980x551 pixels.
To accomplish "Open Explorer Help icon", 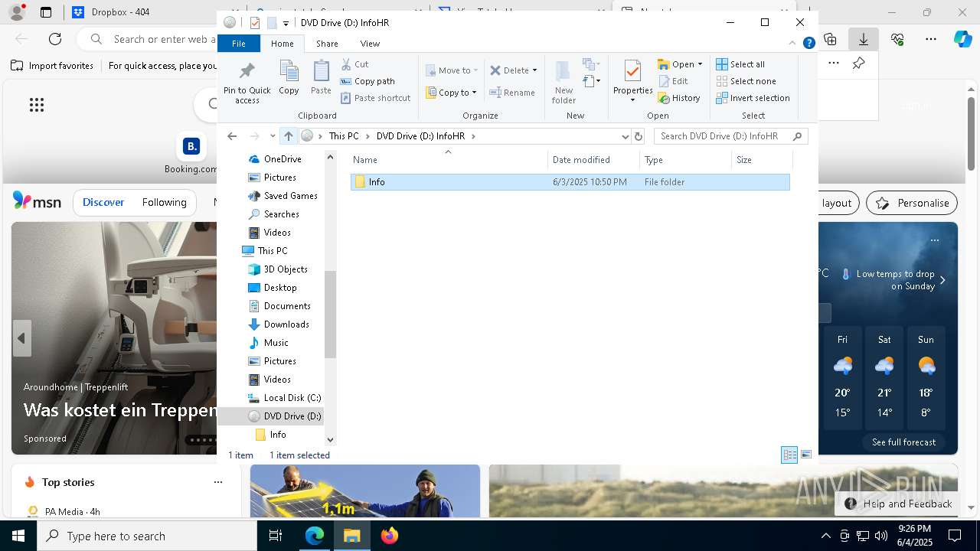I will click(808, 44).
